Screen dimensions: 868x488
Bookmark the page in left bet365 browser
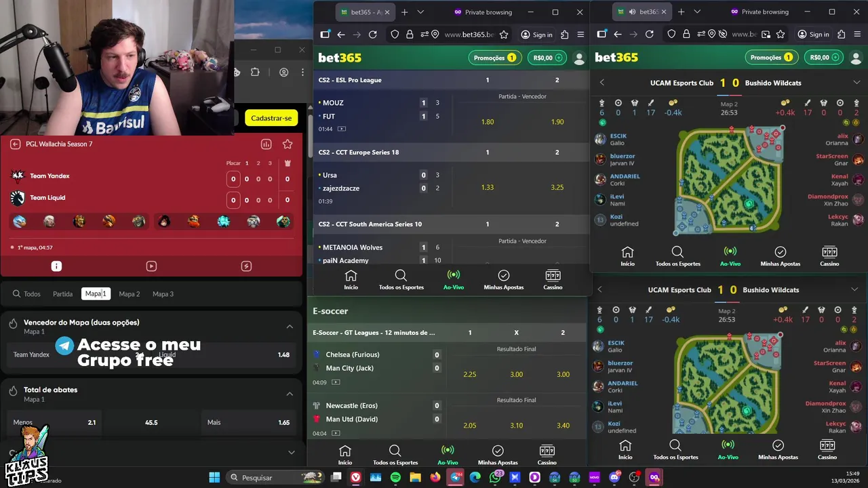504,35
